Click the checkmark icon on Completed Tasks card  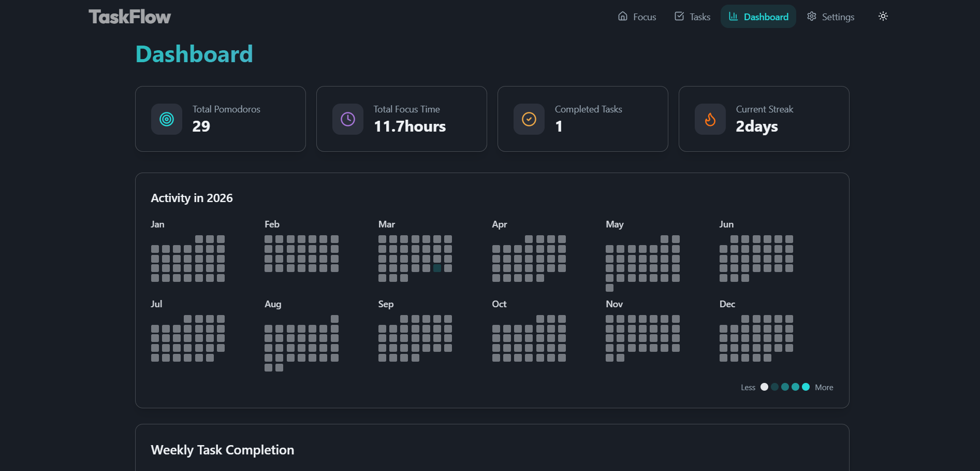point(529,119)
